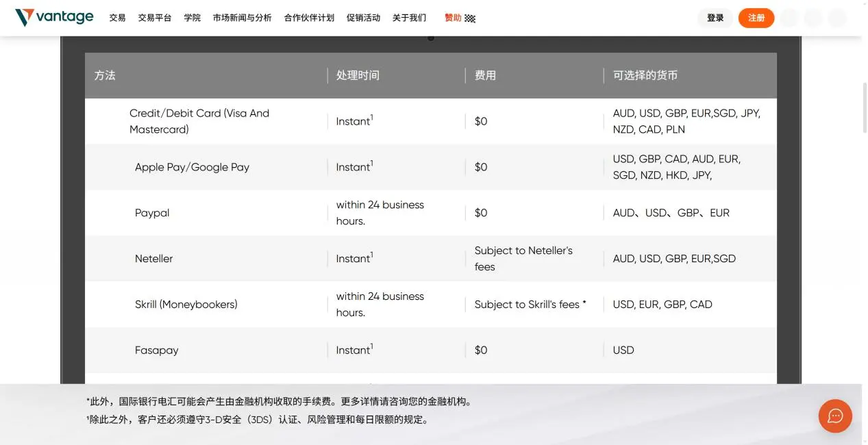Screen dimensions: 868x445
Task: Click the 国际银行电汇 fee footnote text
Action: (x=279, y=402)
